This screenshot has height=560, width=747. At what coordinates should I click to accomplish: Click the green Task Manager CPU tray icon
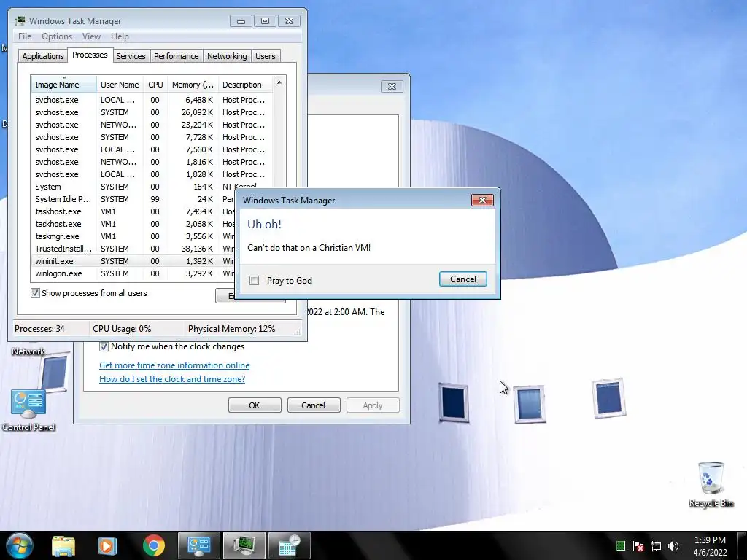pyautogui.click(x=620, y=545)
